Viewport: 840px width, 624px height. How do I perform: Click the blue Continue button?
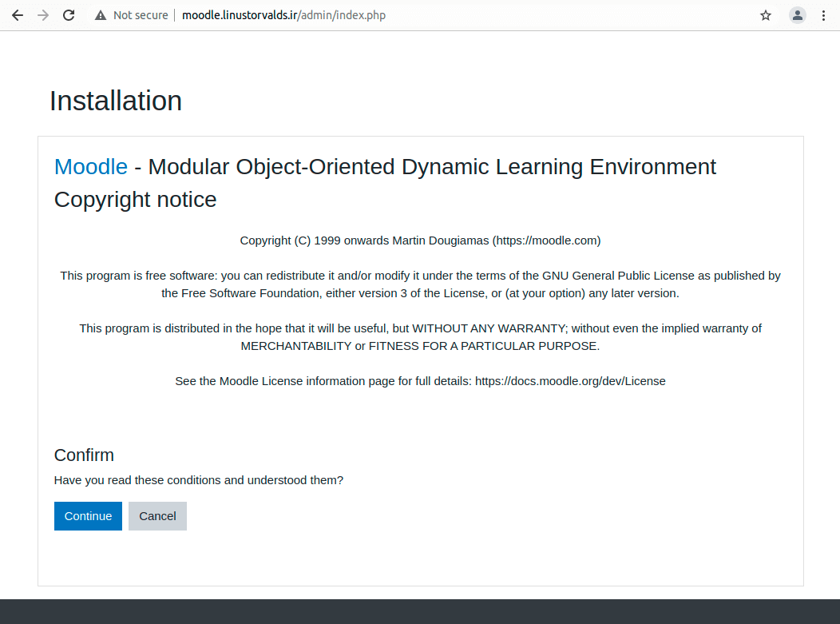coord(88,515)
